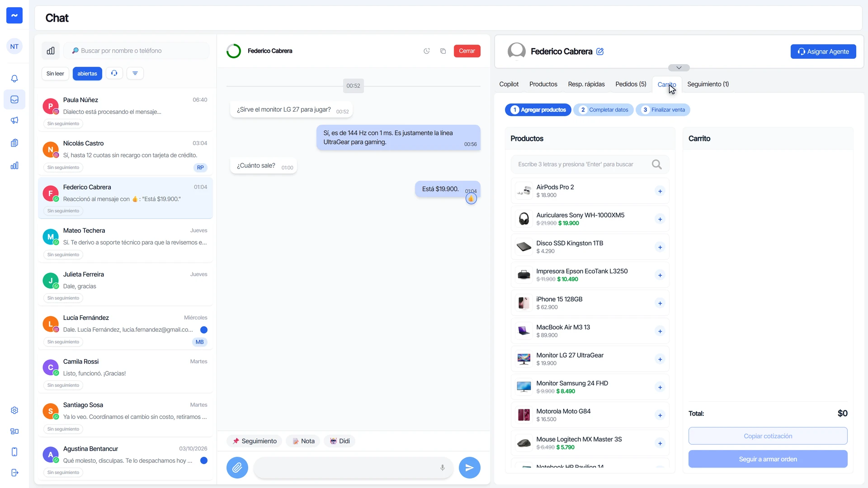Add iPhone 15 128GB to cart
Viewport: 868px width, 488px height.
pos(660,303)
